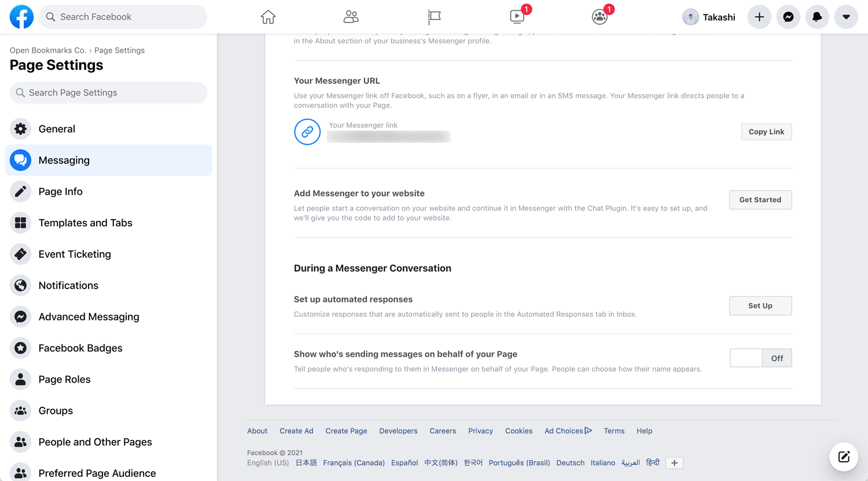Viewport: 868px width, 481px height.
Task: Open Preferred Page Audience settings
Action: point(108,472)
